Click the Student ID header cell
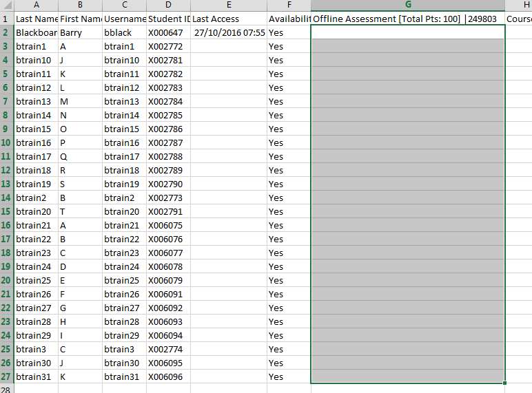 (x=168, y=19)
